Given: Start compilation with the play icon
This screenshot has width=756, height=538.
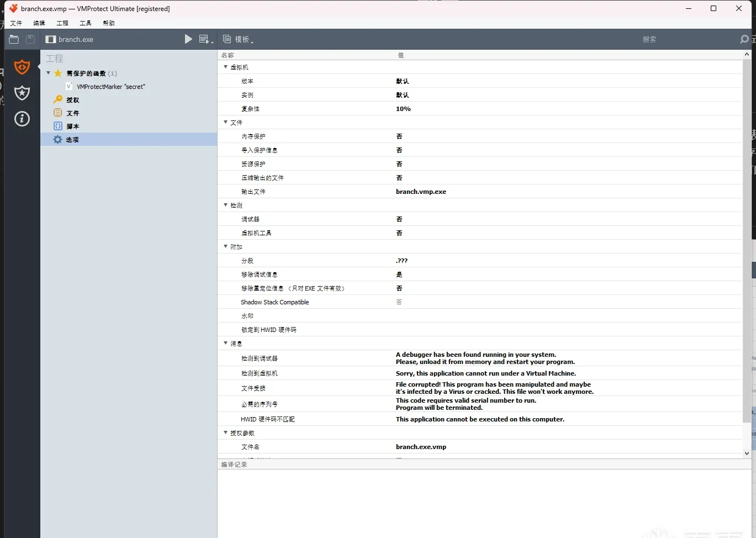Looking at the screenshot, I should (x=188, y=39).
